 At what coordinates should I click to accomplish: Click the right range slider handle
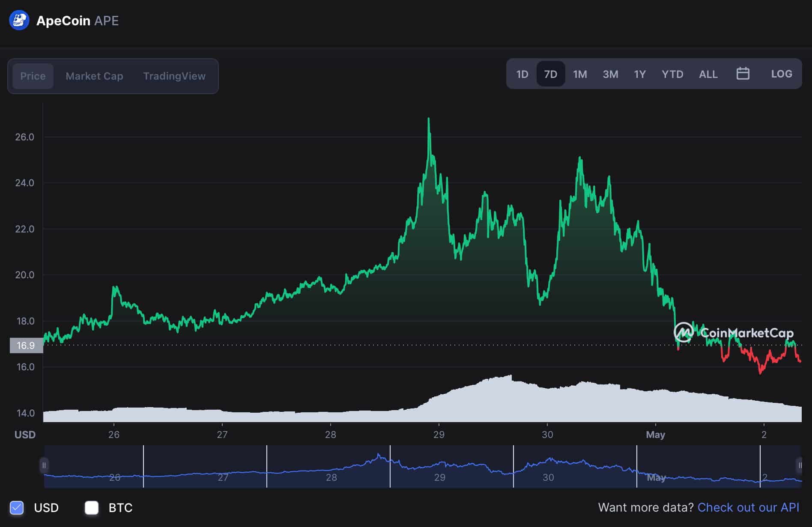[800, 465]
